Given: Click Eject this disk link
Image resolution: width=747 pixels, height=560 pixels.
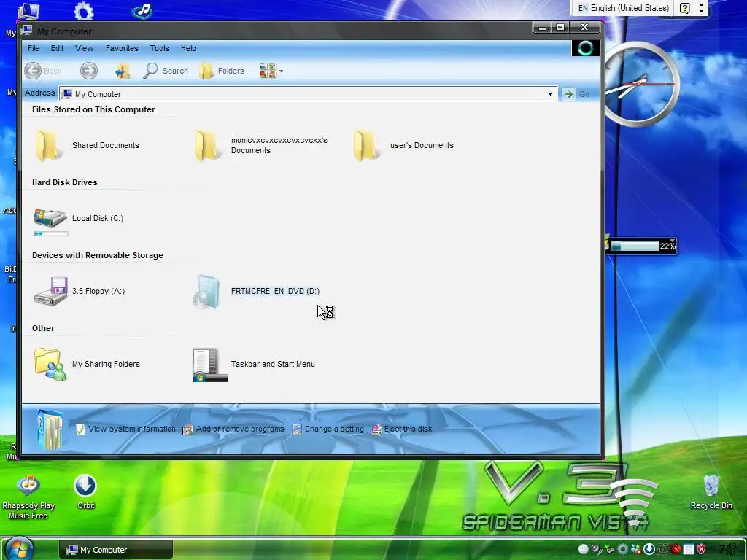Looking at the screenshot, I should (x=402, y=429).
